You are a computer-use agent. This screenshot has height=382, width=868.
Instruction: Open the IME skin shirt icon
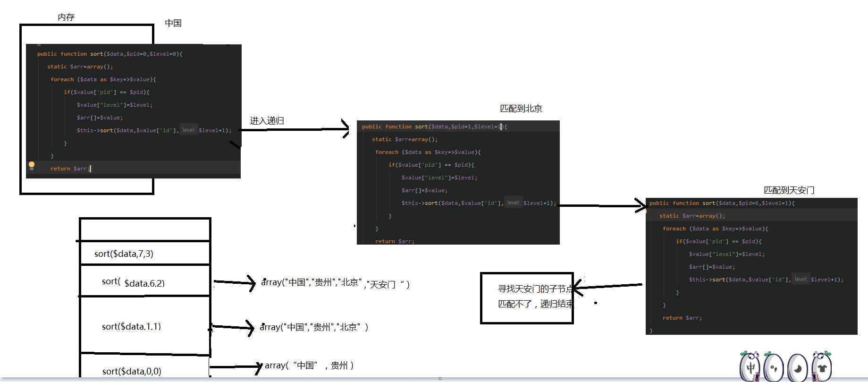(x=821, y=367)
